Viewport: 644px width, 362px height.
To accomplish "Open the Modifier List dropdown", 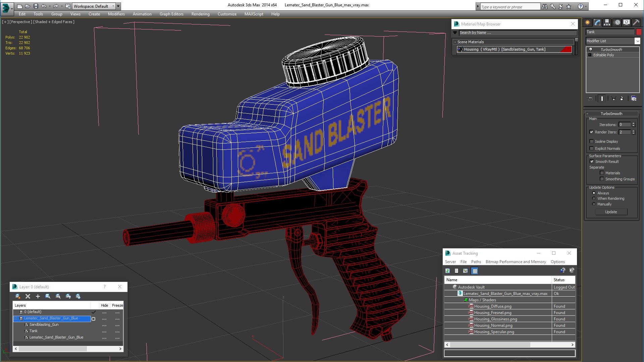I will click(x=637, y=41).
